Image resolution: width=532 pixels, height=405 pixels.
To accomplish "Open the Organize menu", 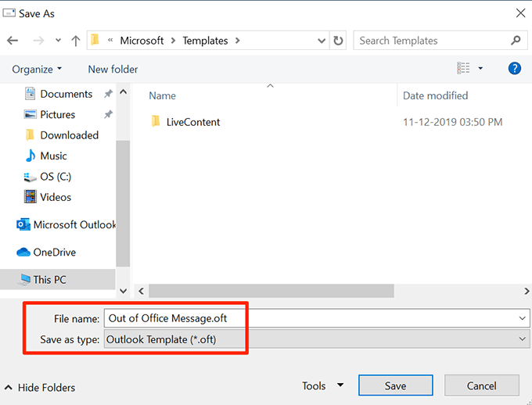I will coord(37,69).
